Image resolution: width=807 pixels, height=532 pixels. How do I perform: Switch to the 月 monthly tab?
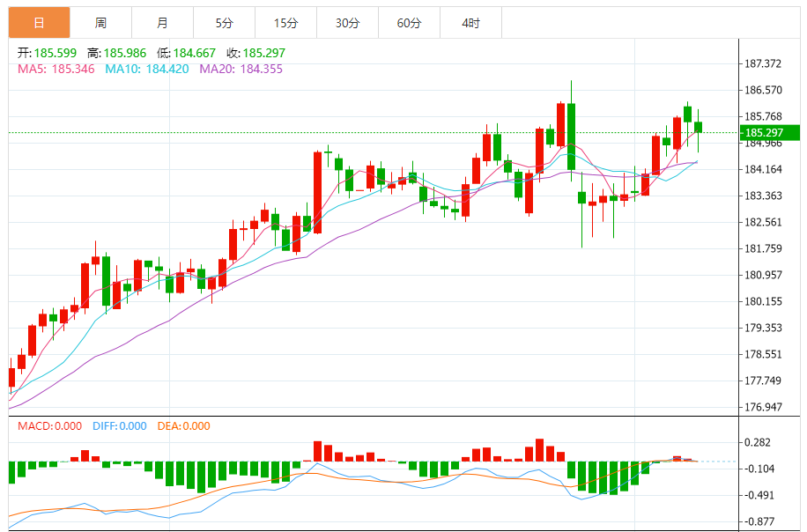tap(162, 23)
